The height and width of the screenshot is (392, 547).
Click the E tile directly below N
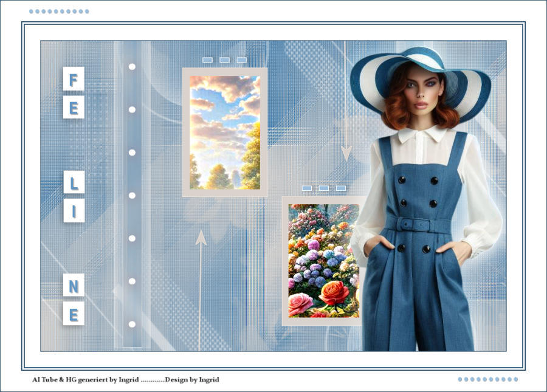click(74, 314)
